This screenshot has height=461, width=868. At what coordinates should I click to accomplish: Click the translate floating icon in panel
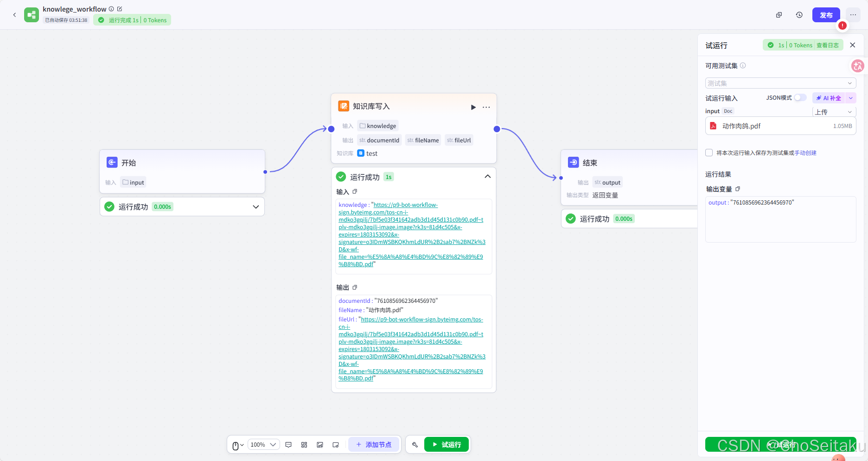click(x=858, y=66)
